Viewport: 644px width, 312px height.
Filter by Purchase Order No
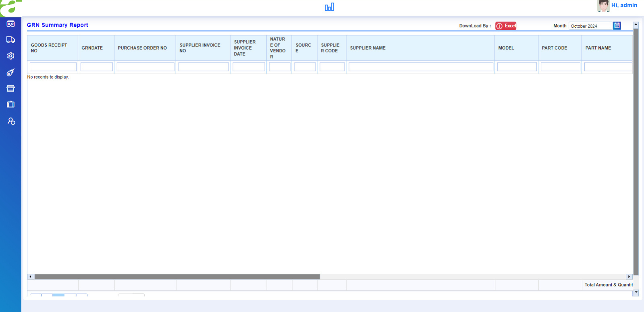coord(145,67)
